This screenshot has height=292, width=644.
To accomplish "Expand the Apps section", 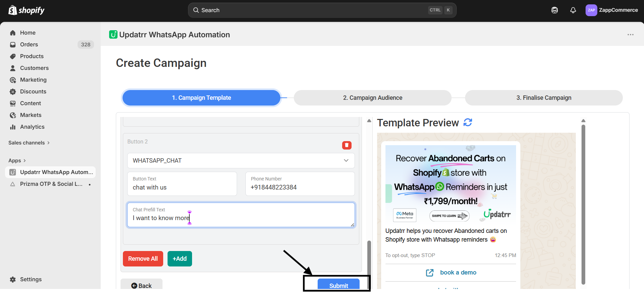I will 17,161.
